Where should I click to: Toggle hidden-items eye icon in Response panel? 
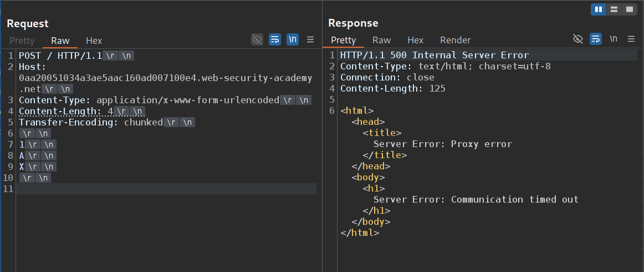(x=577, y=39)
